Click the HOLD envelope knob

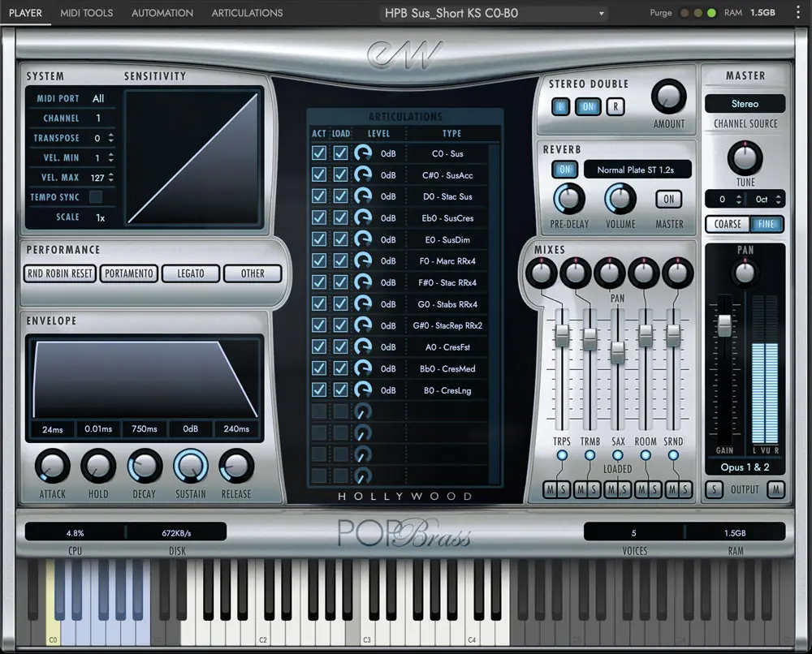98,467
